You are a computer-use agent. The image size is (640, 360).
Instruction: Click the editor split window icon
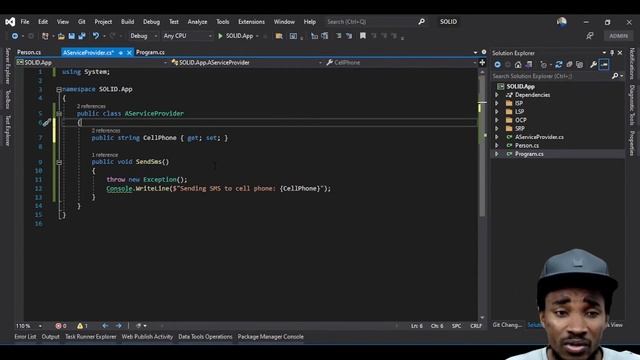pos(482,62)
